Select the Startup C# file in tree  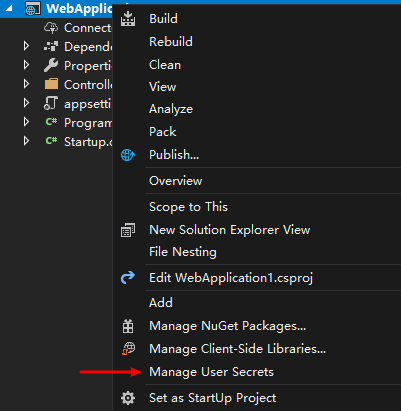(88, 142)
